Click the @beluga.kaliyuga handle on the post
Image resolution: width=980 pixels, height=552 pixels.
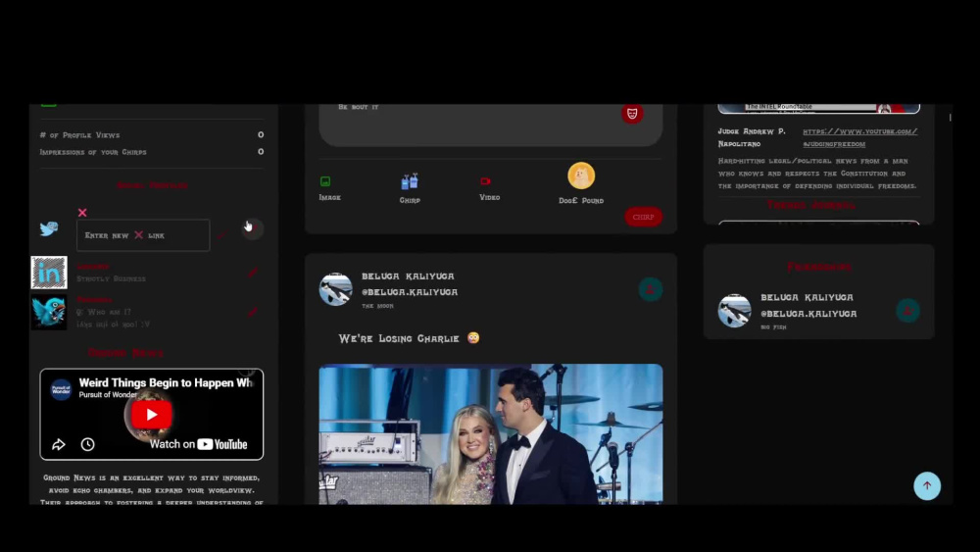pyautogui.click(x=410, y=292)
